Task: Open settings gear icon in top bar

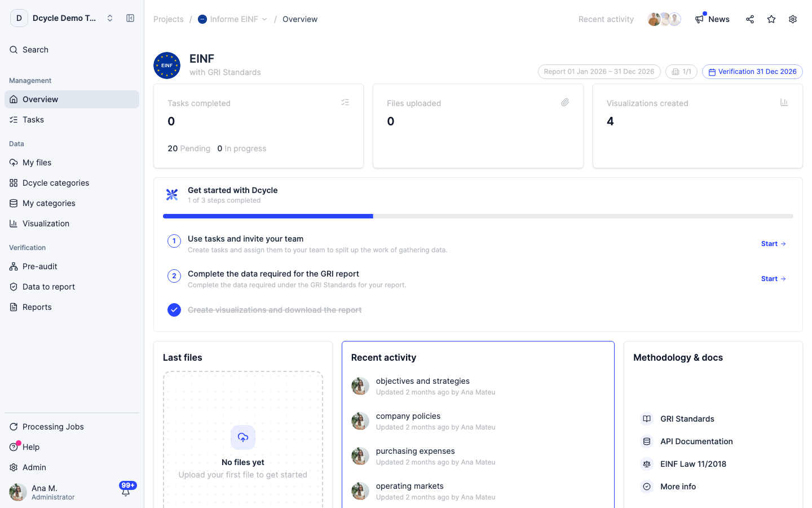Action: 793,19
